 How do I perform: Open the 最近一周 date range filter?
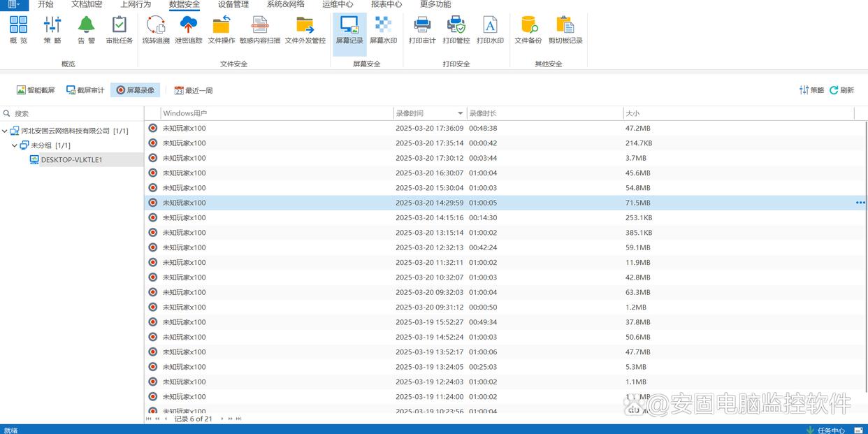(194, 90)
